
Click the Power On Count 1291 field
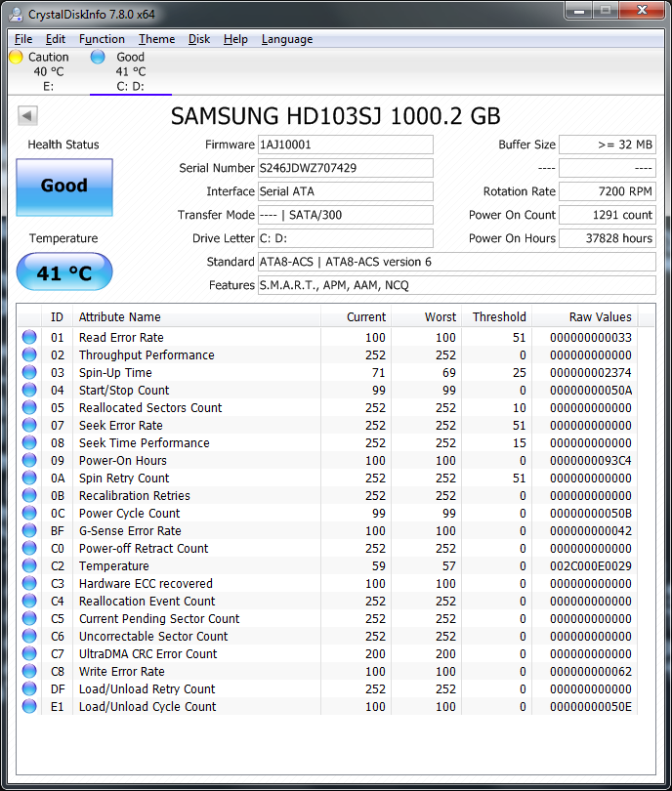608,215
